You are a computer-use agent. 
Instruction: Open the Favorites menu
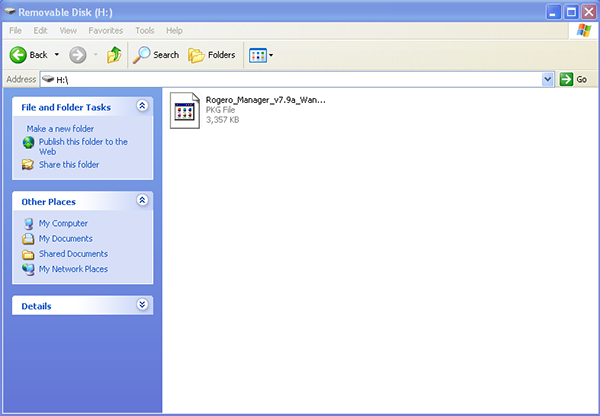106,31
